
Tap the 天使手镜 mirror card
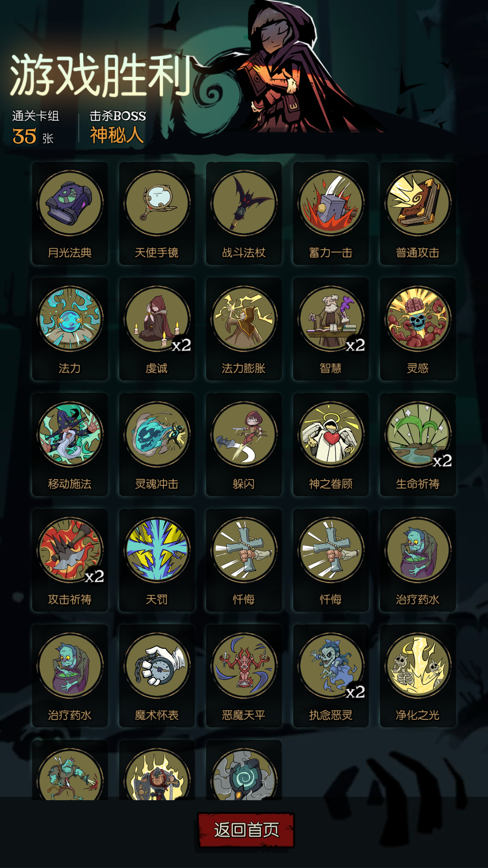coord(157,213)
